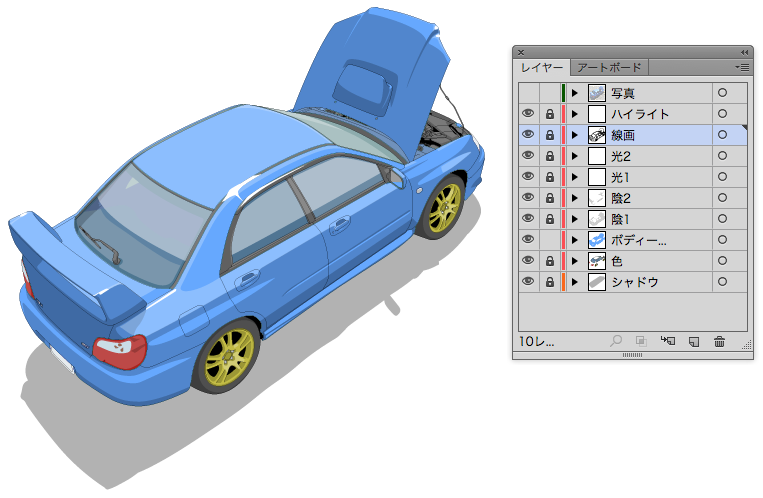The width and height of the screenshot is (763, 498).
Task: Expand the 光2 layer
Action: click(x=575, y=156)
